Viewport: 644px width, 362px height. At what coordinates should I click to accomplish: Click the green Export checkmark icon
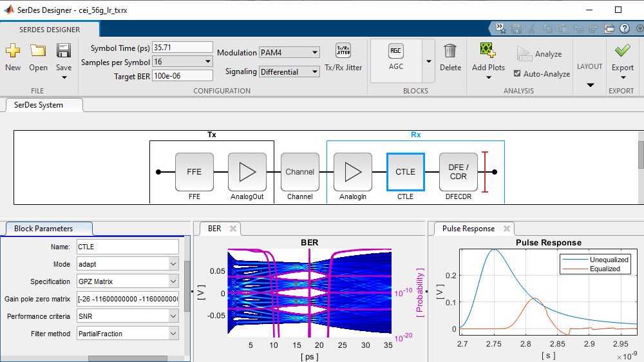(x=622, y=52)
